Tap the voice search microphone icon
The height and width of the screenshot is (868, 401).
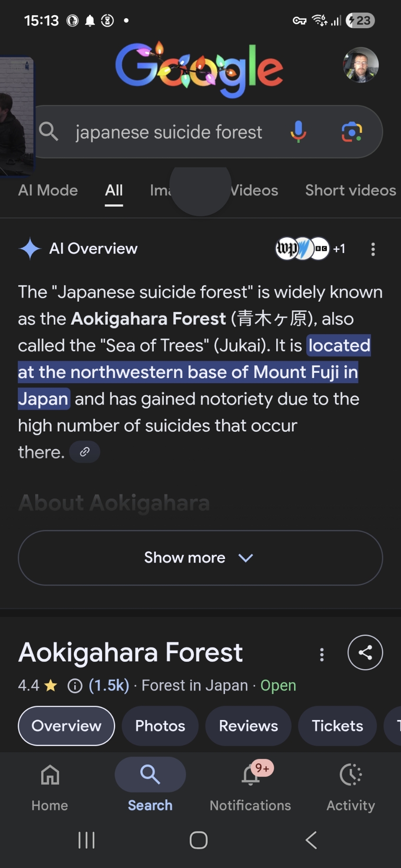(298, 132)
